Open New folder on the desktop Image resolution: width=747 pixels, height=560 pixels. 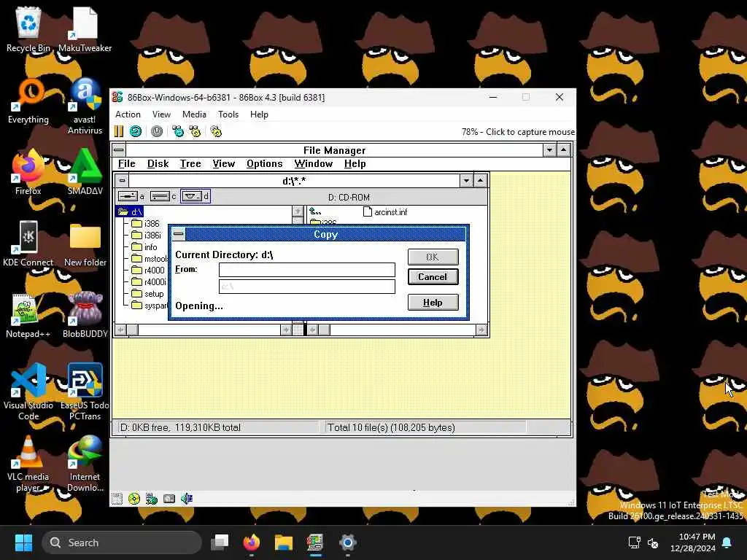(85, 244)
